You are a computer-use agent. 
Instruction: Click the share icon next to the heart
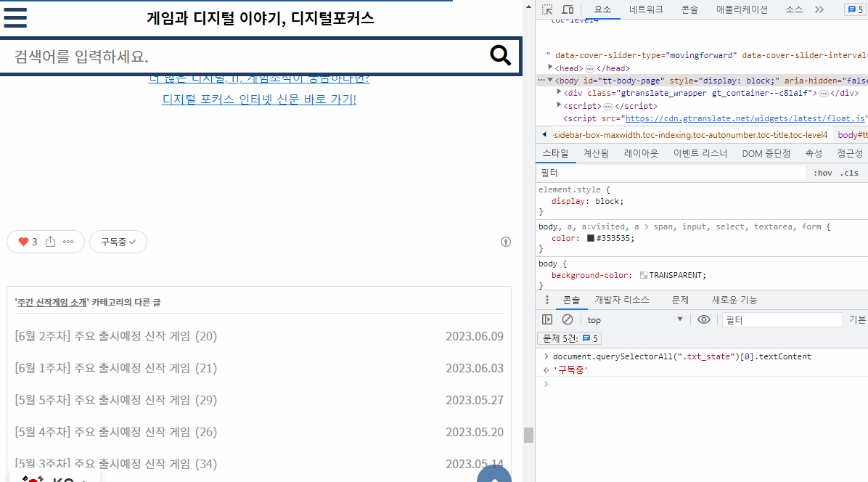pyautogui.click(x=50, y=241)
